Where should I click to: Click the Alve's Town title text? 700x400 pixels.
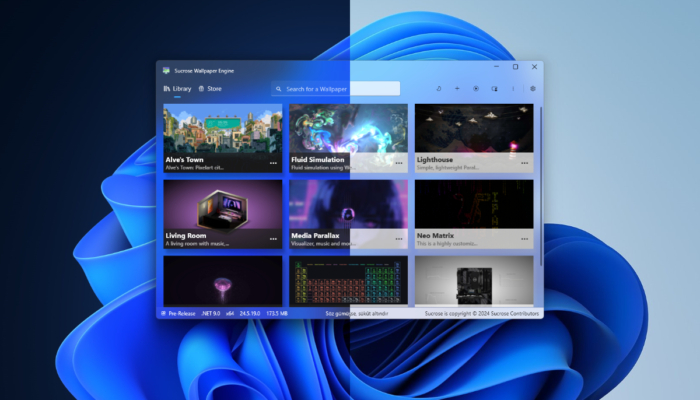tap(184, 159)
